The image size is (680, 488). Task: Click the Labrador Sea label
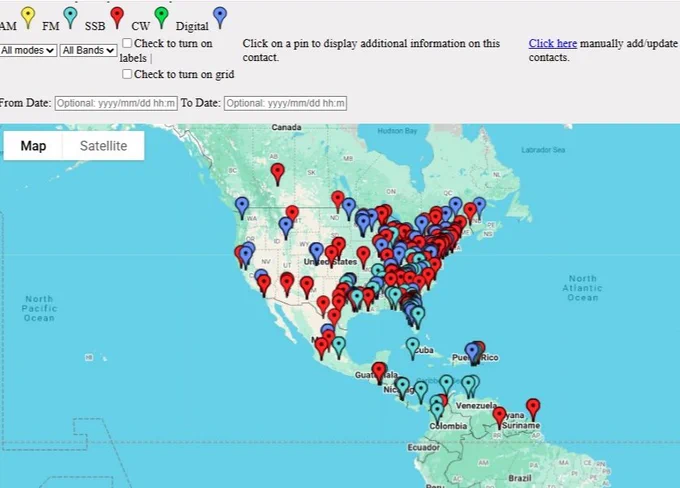[x=543, y=150]
